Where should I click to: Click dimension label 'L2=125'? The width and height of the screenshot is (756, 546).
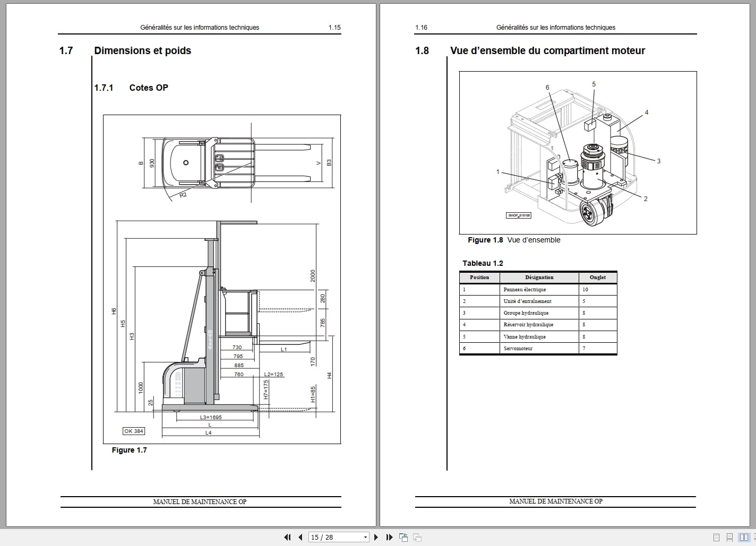pos(273,374)
